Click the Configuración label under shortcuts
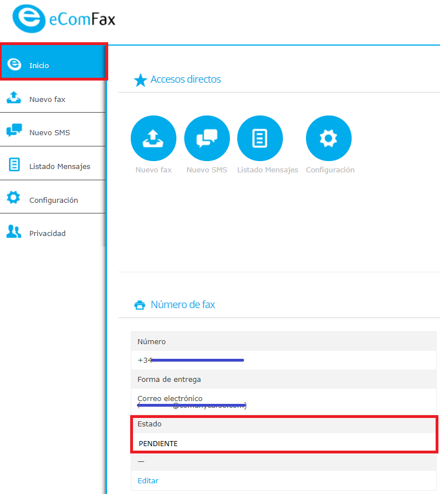 click(x=330, y=170)
